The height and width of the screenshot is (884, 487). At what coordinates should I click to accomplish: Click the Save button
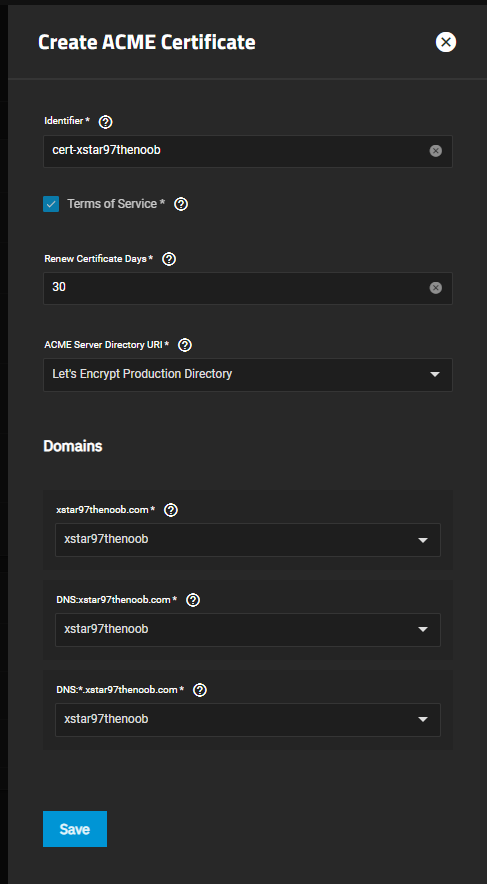(75, 829)
